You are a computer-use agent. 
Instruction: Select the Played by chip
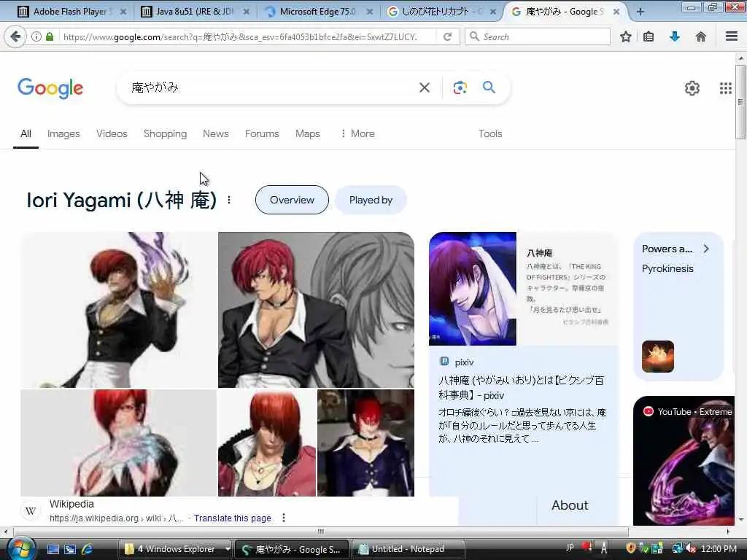tap(371, 200)
